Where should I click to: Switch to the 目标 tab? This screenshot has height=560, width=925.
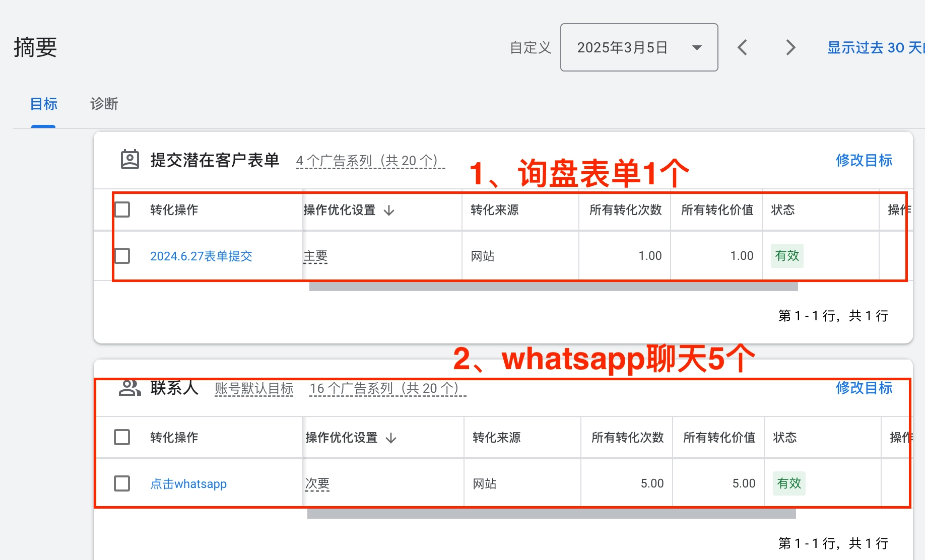click(x=43, y=104)
